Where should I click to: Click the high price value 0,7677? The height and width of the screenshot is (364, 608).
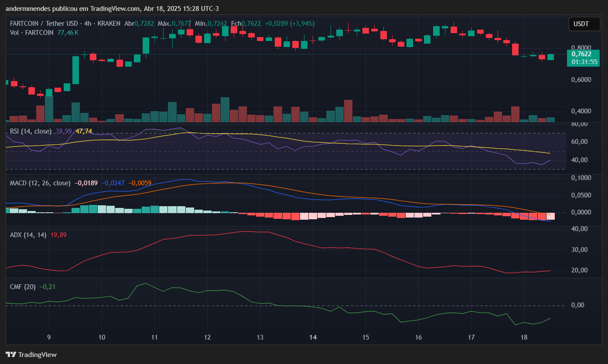(181, 24)
